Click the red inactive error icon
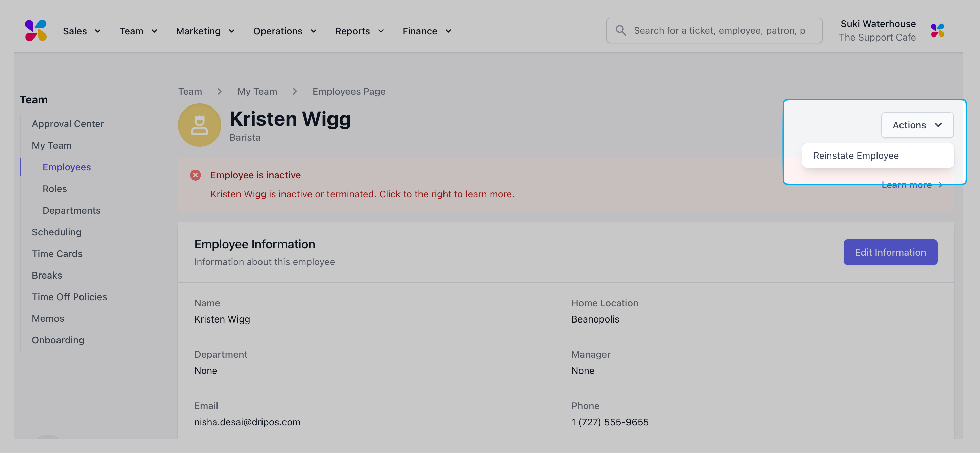 196,175
